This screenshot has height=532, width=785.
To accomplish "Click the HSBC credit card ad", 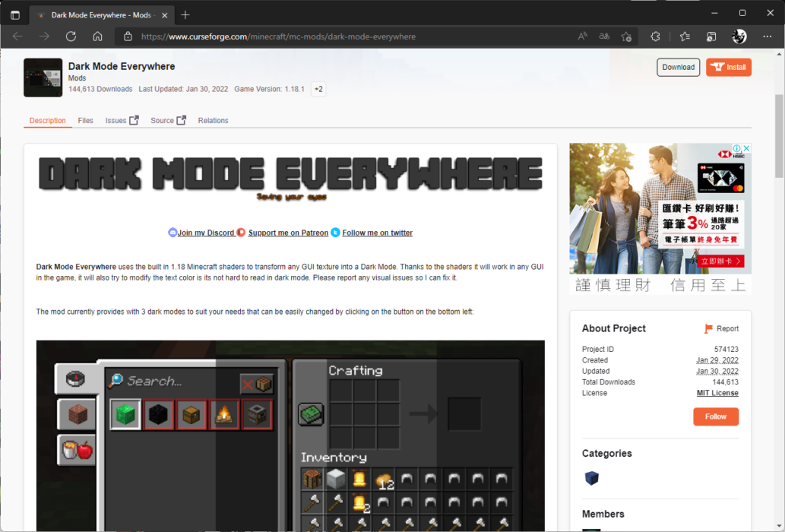I will [660, 218].
